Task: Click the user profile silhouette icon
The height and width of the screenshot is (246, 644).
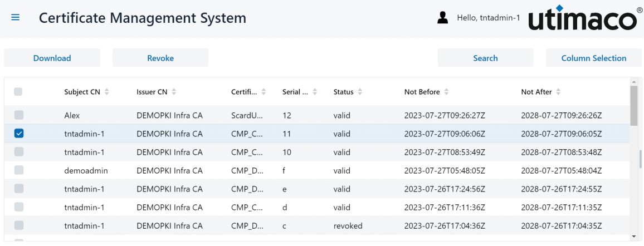Action: click(442, 18)
